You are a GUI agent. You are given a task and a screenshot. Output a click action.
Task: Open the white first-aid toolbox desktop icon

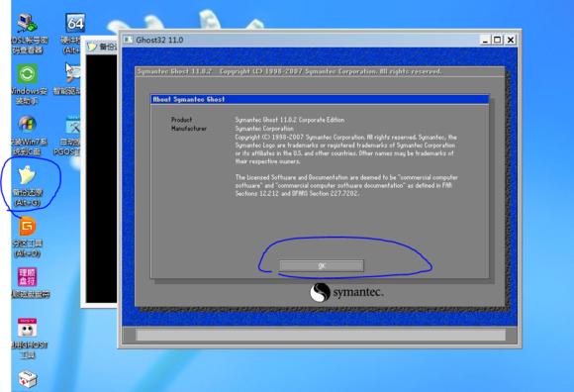coord(28,379)
